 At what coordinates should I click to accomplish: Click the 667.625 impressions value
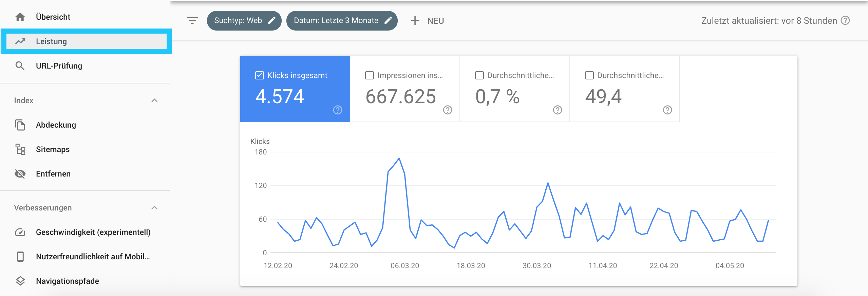coord(401,96)
